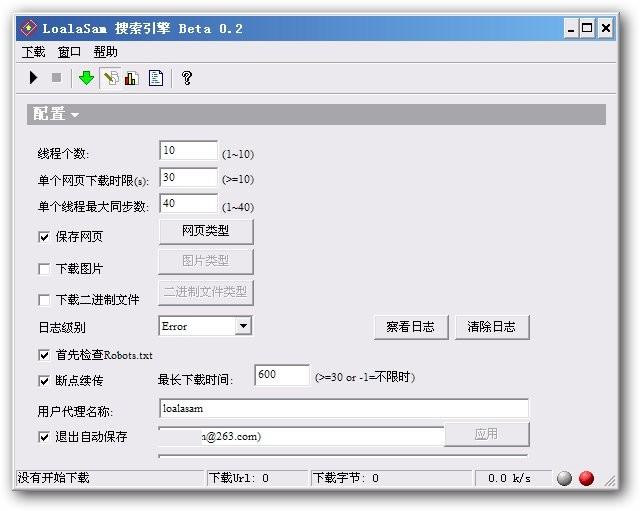The height and width of the screenshot is (511, 640).
Task: Enable the 下载二进制文件 checkbox
Action: pos(44,300)
